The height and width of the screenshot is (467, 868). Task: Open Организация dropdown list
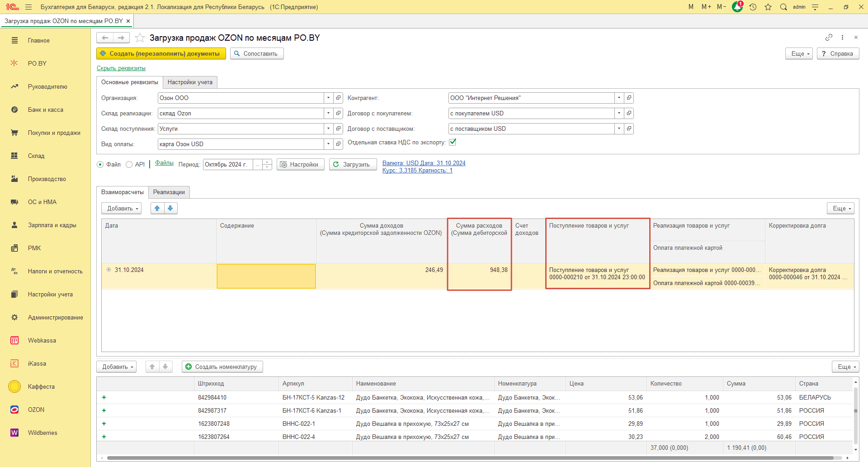[329, 98]
